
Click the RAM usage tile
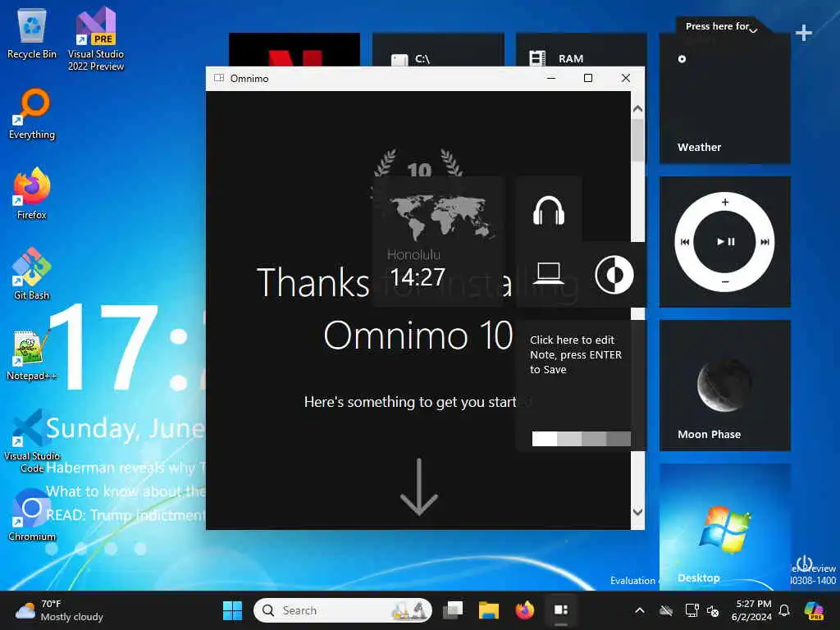pos(582,50)
